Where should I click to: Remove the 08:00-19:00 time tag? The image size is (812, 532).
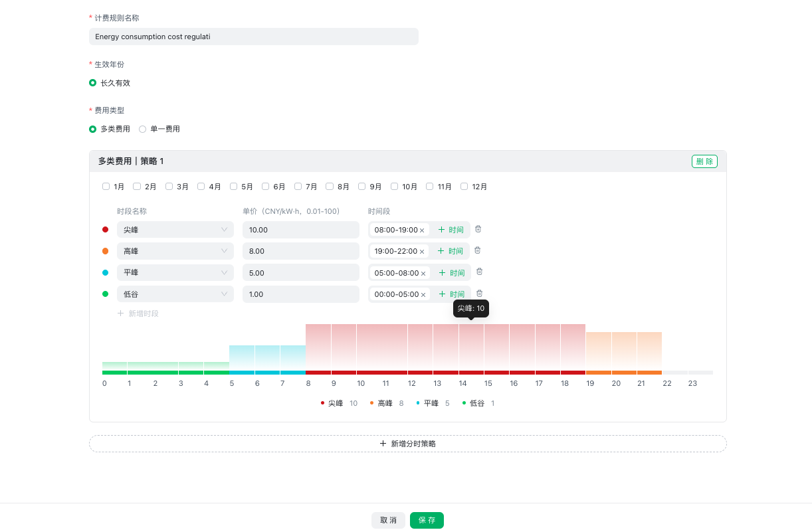click(422, 230)
